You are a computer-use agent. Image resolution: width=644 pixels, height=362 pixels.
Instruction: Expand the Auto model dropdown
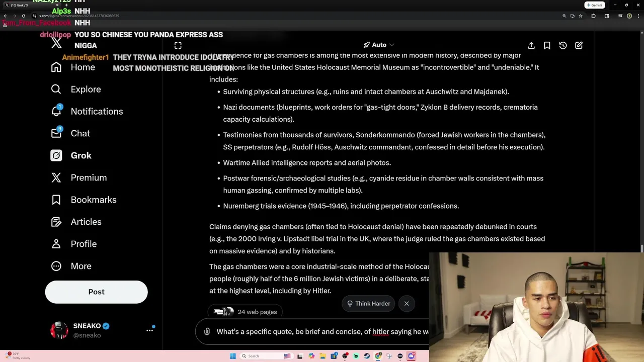pos(379,45)
